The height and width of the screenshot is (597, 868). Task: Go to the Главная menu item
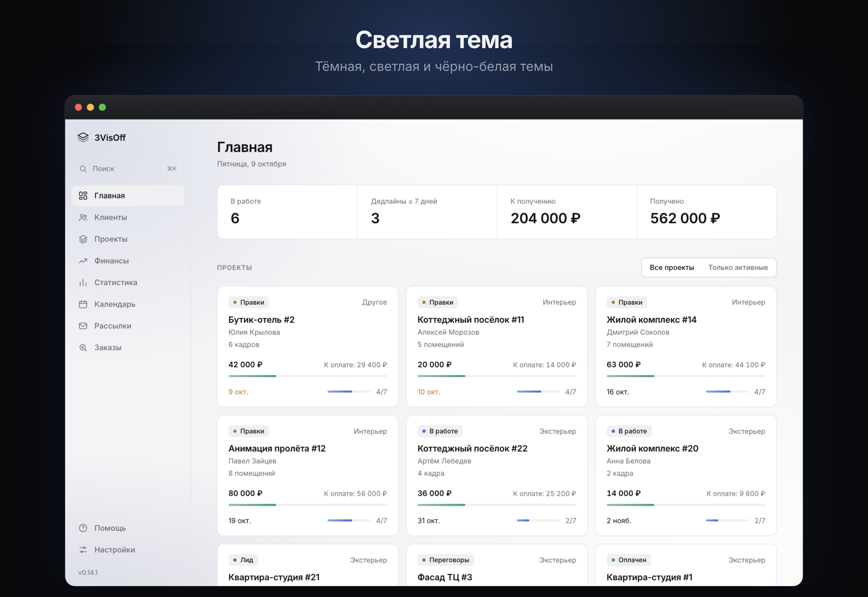(128, 196)
